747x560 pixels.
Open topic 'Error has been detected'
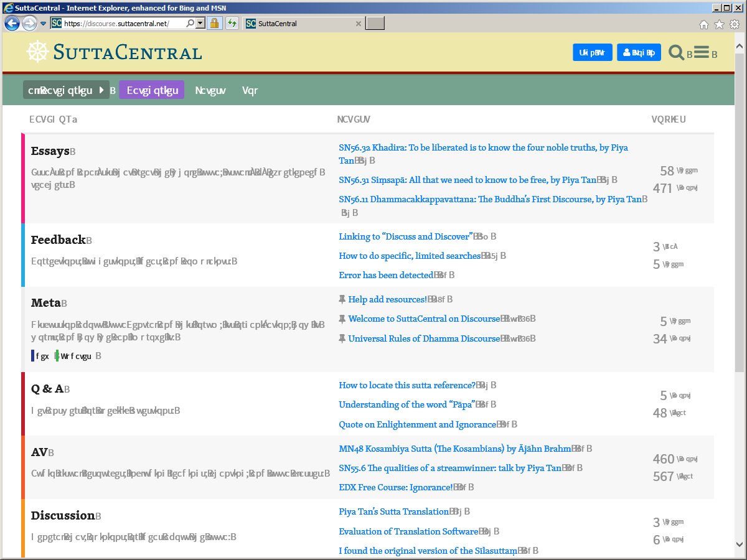(x=386, y=275)
